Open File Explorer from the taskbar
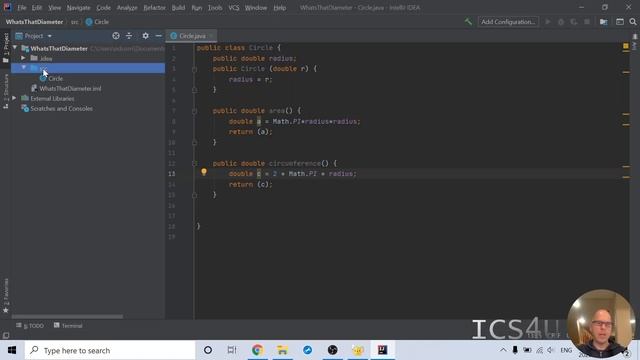Image resolution: width=640 pixels, height=360 pixels. point(282,350)
